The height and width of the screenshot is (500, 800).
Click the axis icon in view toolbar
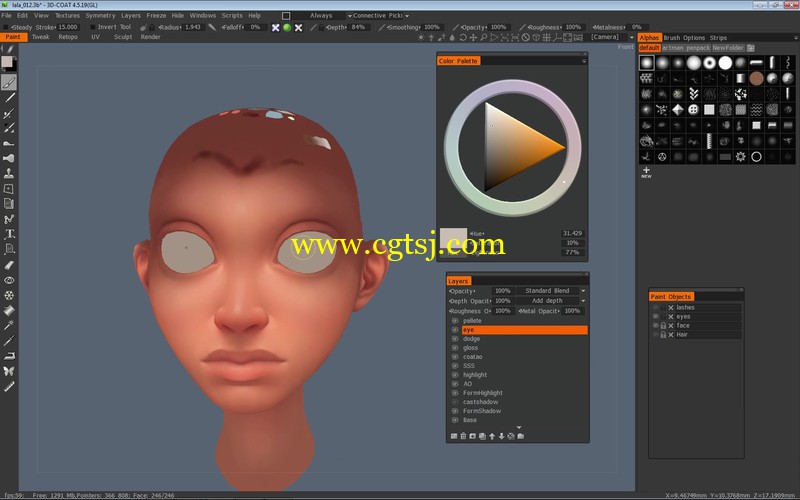[x=557, y=37]
